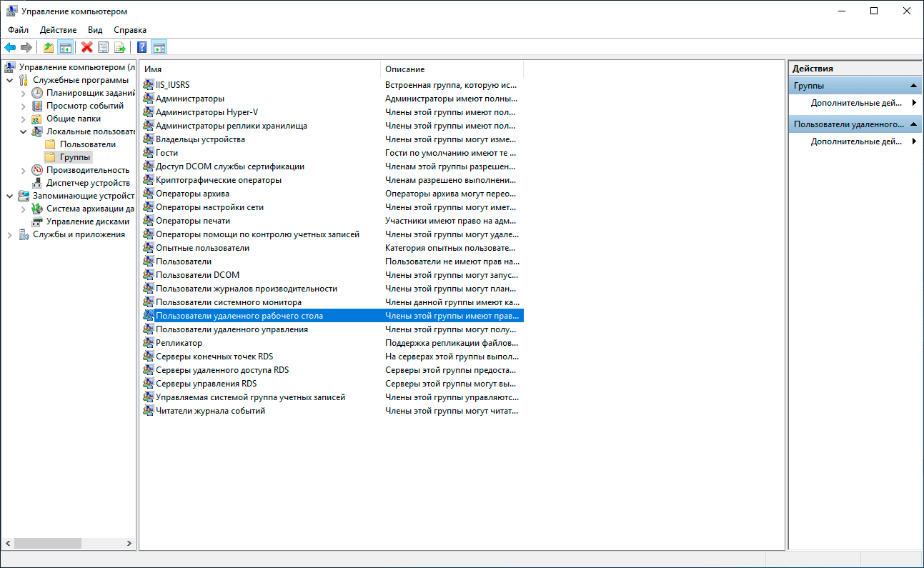Open the Действие menu
The image size is (924, 568).
pos(59,30)
